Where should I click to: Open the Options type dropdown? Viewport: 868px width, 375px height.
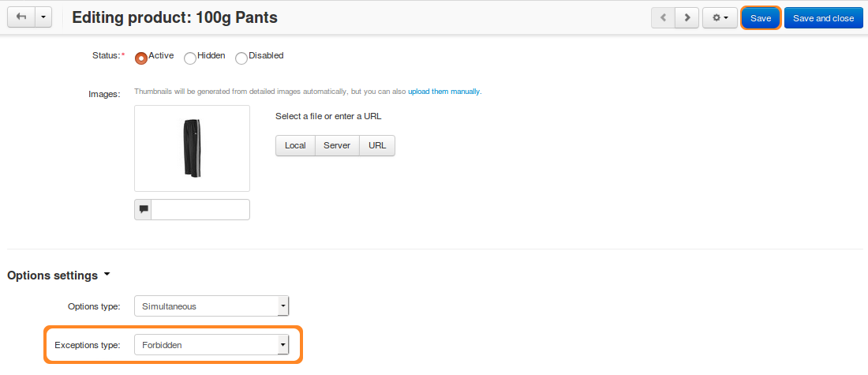point(211,306)
